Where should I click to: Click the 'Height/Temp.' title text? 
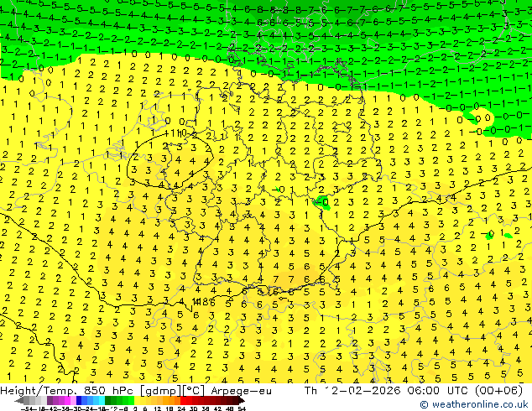click(x=39, y=391)
